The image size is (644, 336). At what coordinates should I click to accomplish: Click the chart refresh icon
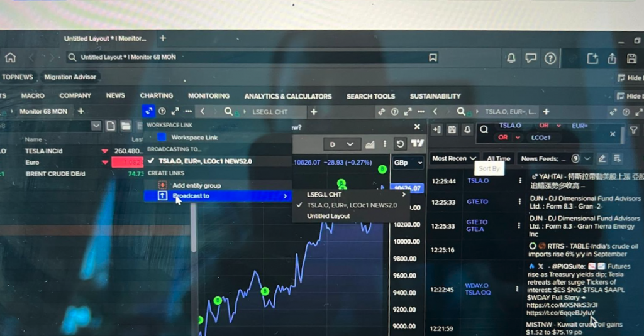400,144
